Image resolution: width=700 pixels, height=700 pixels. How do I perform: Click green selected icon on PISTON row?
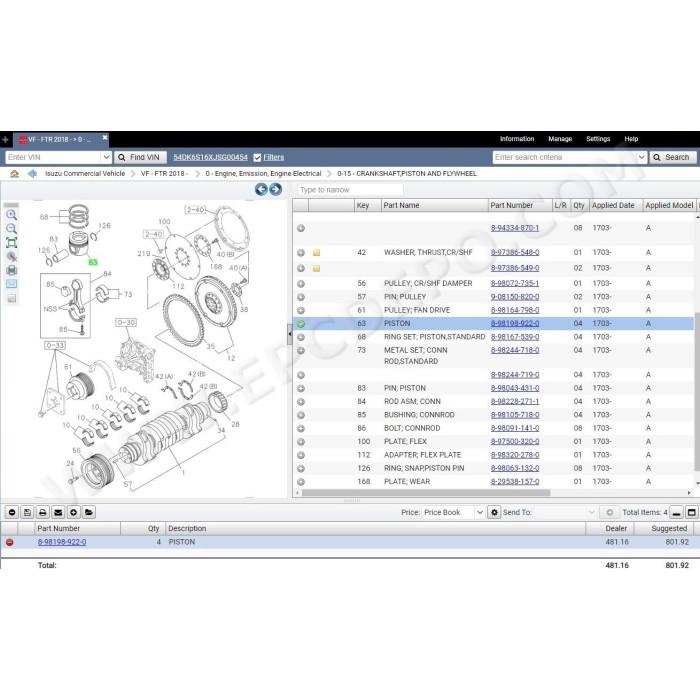tap(301, 324)
